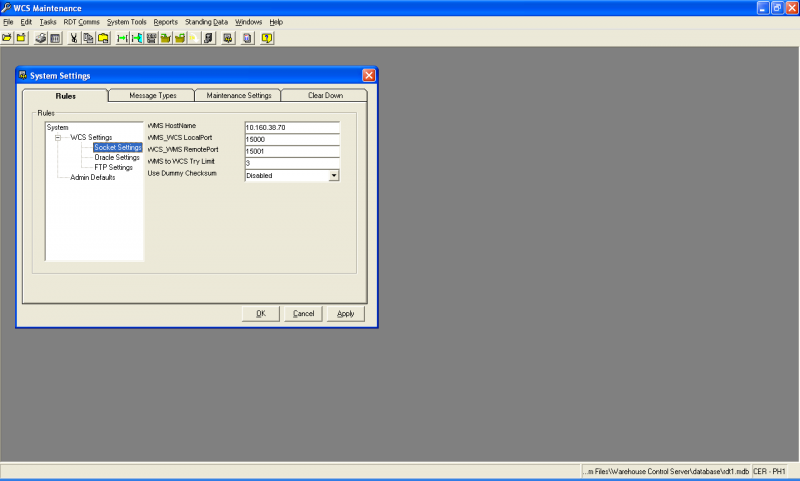Select Oracle Settings in the tree
Screen dimensions: 800x481
(117, 158)
